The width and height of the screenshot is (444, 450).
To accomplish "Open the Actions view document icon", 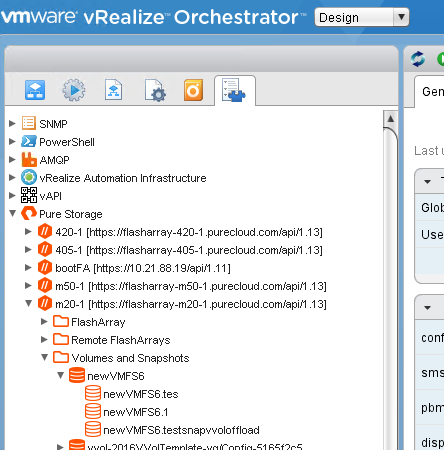I will 113,90.
